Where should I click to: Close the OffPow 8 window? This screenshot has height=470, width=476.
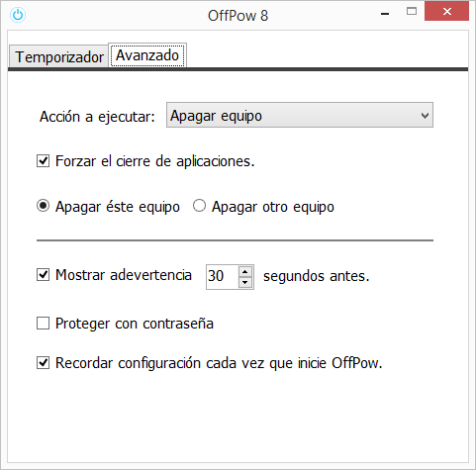[x=446, y=12]
